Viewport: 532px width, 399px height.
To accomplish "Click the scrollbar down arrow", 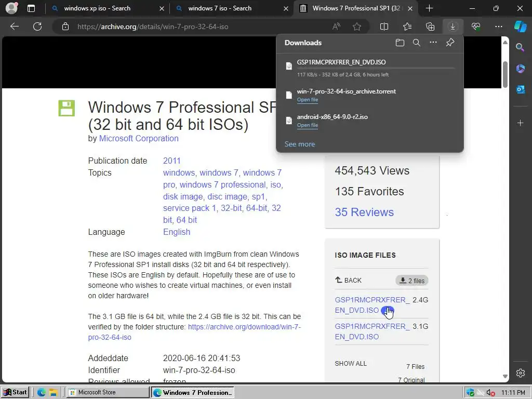I will tap(505, 376).
